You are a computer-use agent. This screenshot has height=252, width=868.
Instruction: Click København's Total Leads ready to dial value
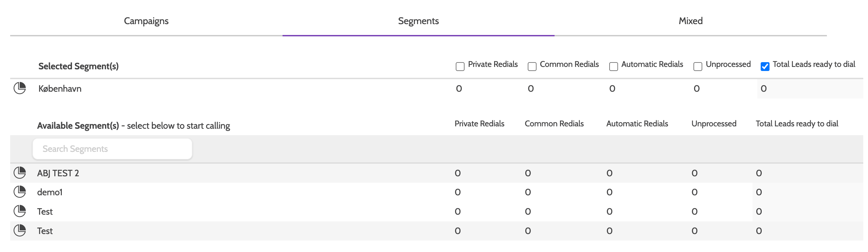point(764,89)
